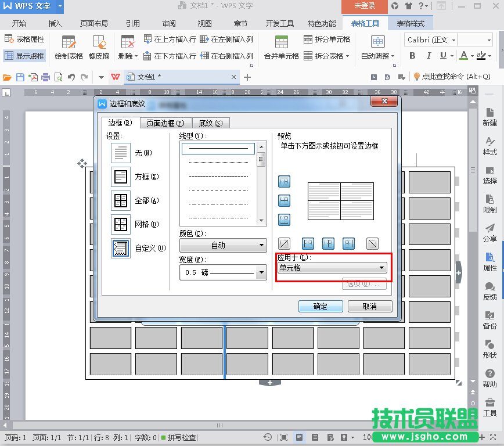The height and width of the screenshot is (446, 504).
Task: Toggle the diagonal down border button in preview
Action: (372, 243)
